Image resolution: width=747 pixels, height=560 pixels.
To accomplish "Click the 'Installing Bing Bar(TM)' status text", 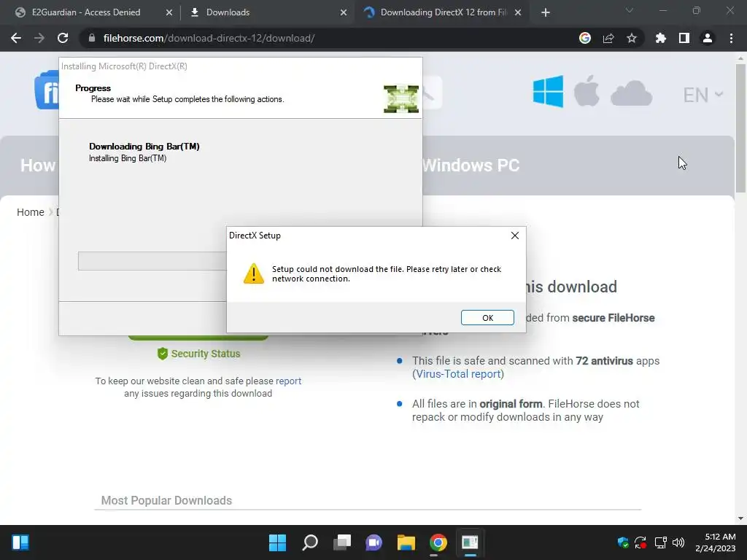I will pyautogui.click(x=128, y=158).
